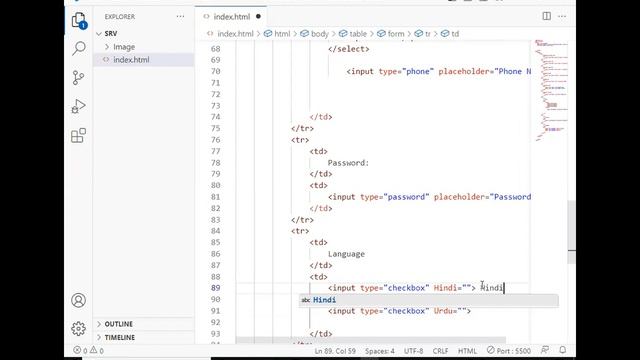
Task: Open editor More Actions ellipsis
Action: pos(562,16)
